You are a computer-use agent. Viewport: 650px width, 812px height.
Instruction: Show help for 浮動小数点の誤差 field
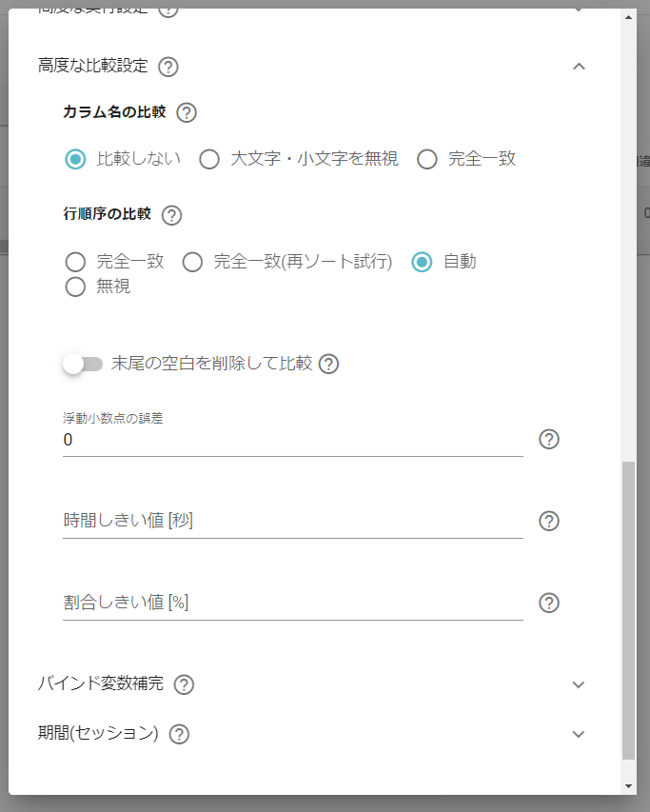(x=548, y=439)
